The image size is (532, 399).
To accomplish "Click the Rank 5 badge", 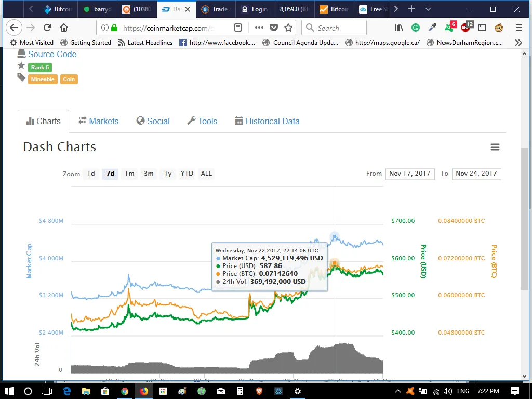I will coord(40,67).
